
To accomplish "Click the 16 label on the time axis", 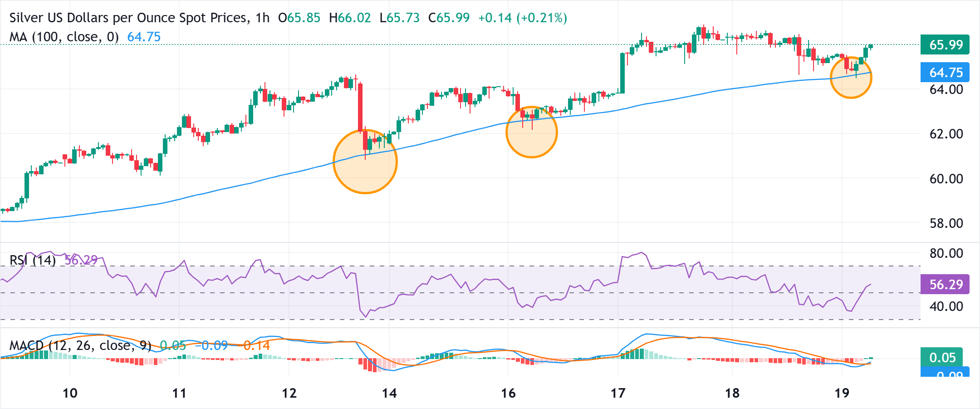I will (508, 394).
